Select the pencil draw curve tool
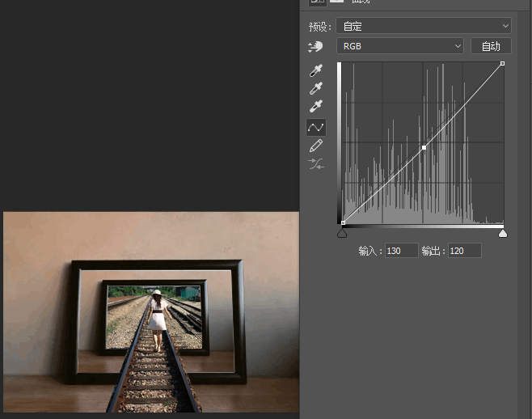 pos(316,146)
